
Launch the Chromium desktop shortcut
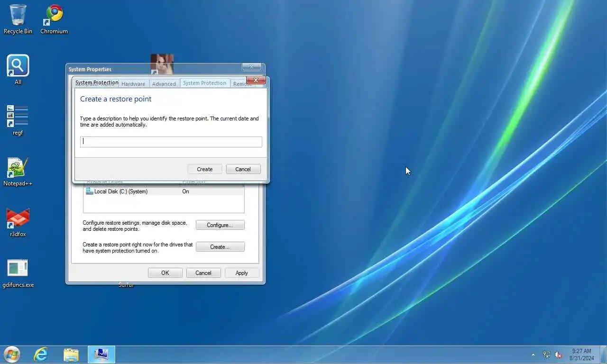click(54, 19)
